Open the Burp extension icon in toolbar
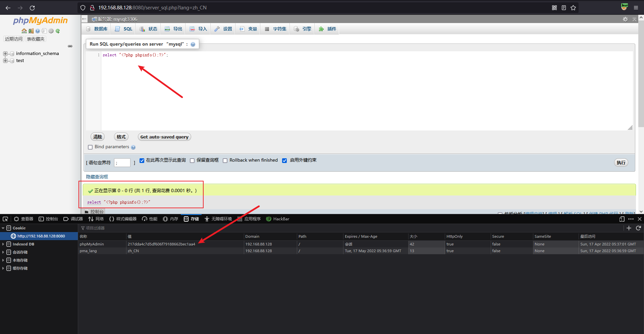 coord(624,7)
